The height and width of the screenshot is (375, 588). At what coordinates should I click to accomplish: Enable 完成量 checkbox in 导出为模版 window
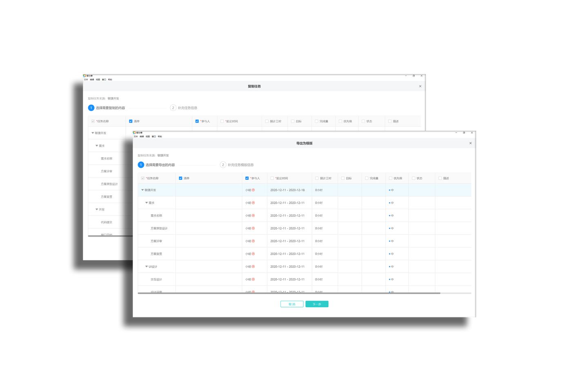(x=366, y=178)
